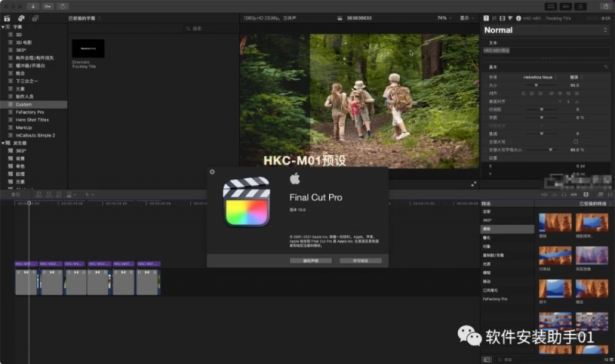The image size is (615, 364).
Task: Click the layout icon at transitions browser bottom-left
Action: point(487,359)
